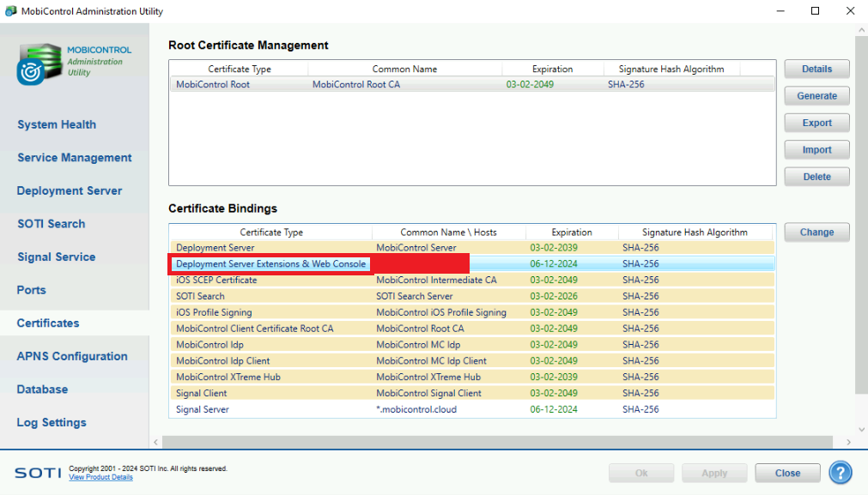868x495 pixels.
Task: Select MobiControl Client Certificate Root CA binding
Action: coord(472,329)
